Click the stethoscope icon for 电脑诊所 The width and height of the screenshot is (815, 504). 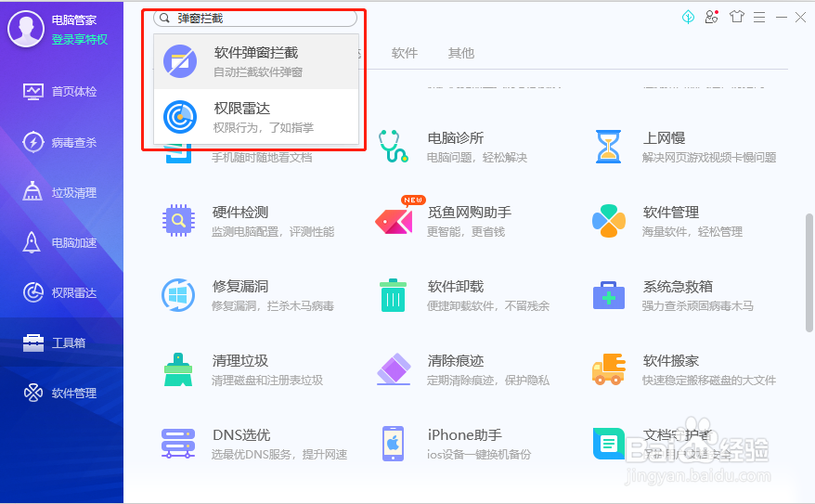(393, 146)
